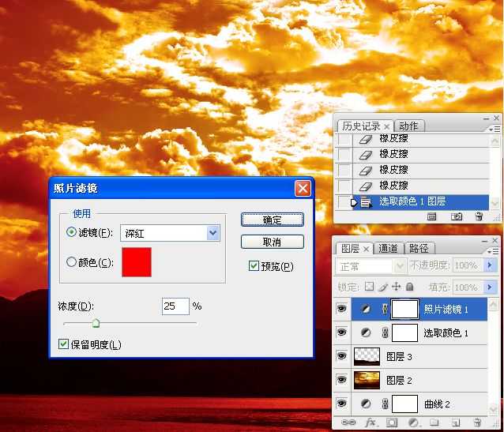The image size is (504, 432).
Task: Click Layers panel scroll up arrow
Action: [494, 304]
